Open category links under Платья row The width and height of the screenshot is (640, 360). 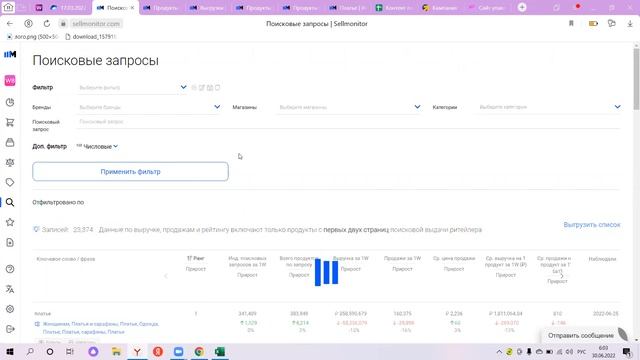(x=100, y=328)
